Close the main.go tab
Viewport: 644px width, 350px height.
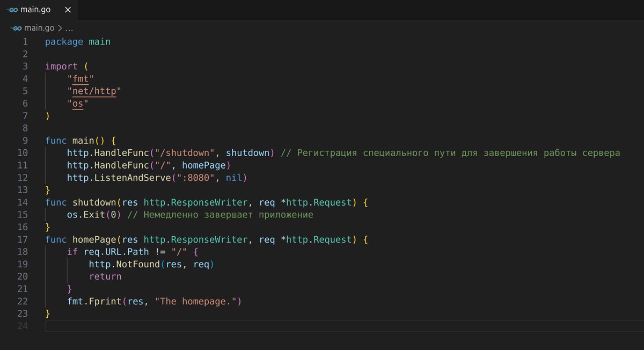67,10
